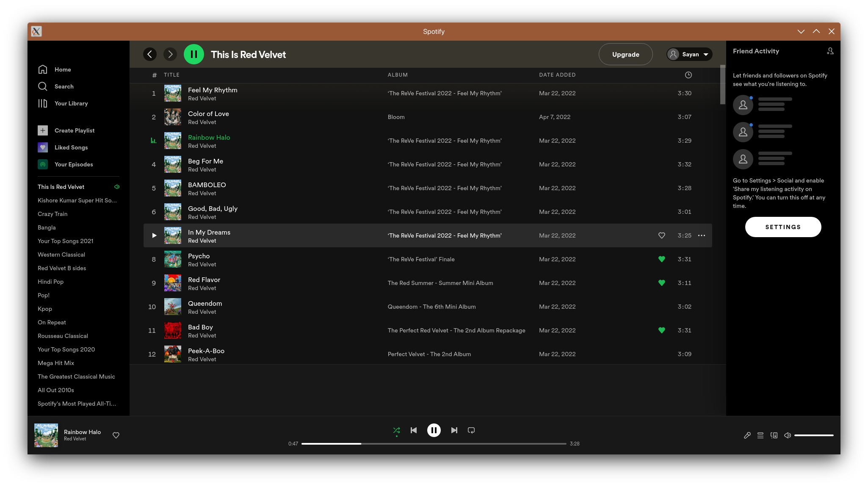Sort tracks by DATE ADDED header

pyautogui.click(x=557, y=75)
